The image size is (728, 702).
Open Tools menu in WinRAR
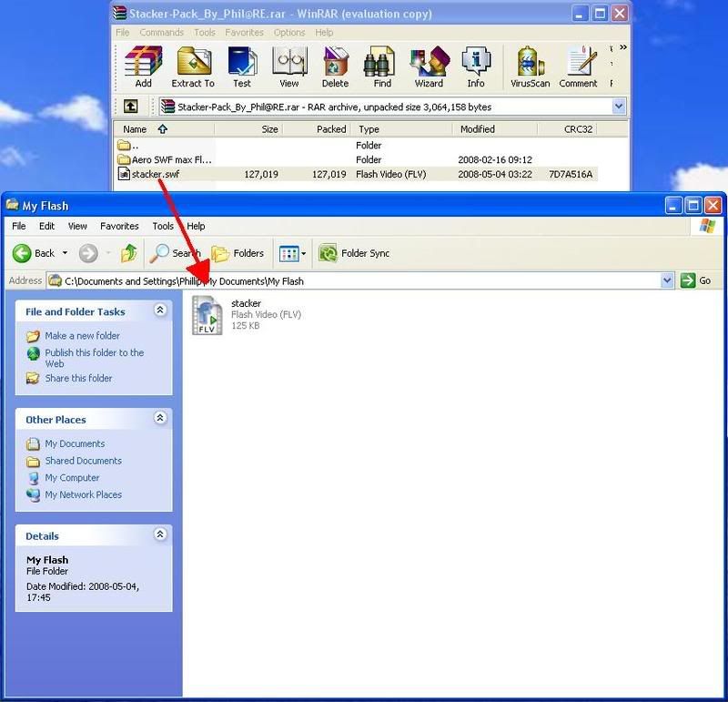tap(204, 33)
